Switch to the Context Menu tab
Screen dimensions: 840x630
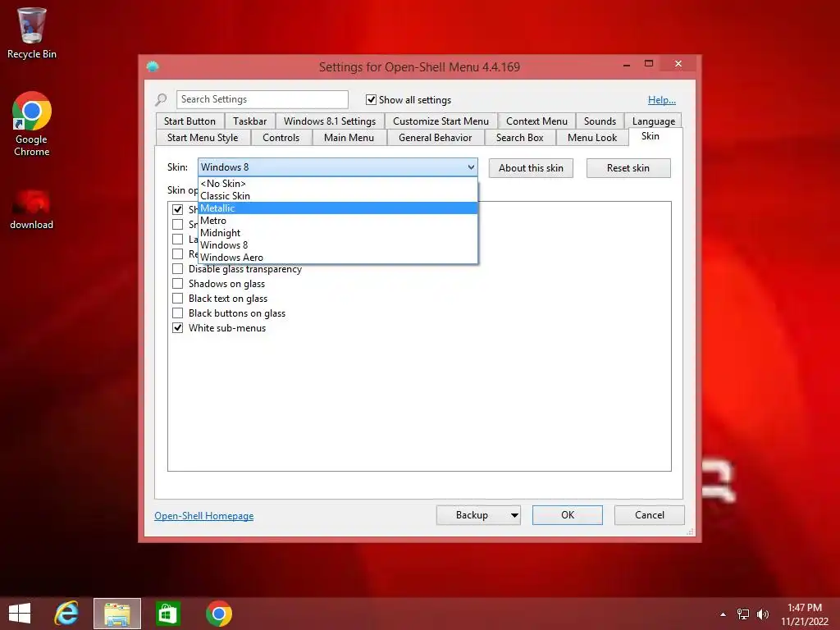pyautogui.click(x=536, y=121)
